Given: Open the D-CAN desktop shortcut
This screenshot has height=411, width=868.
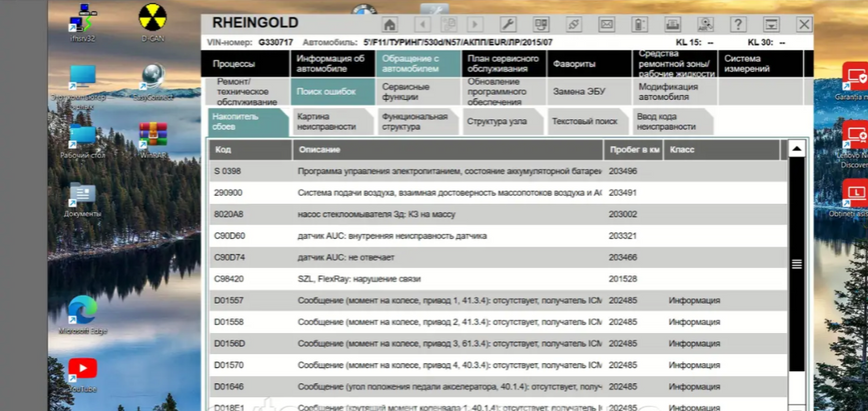Looking at the screenshot, I should 152,23.
